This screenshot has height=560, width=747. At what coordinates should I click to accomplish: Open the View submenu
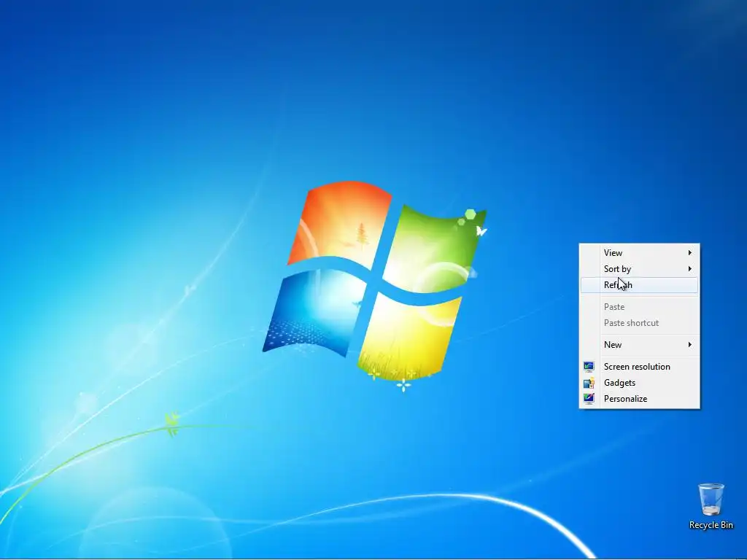tap(639, 253)
